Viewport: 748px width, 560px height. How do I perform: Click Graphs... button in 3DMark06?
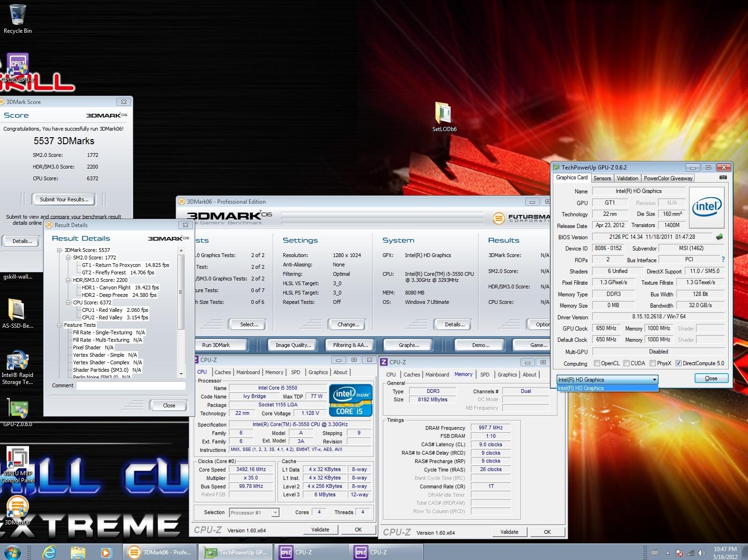[x=409, y=345]
